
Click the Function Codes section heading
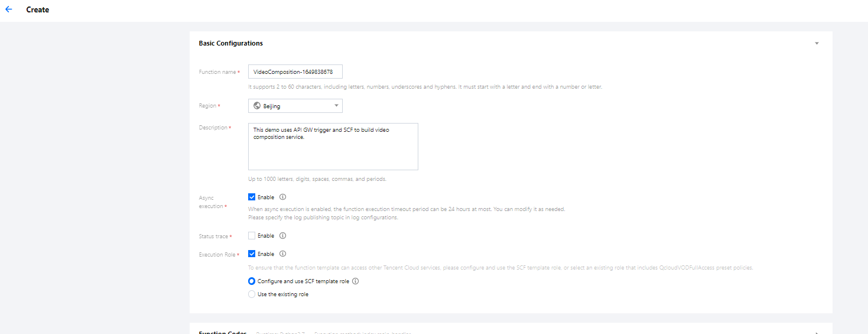223,332
